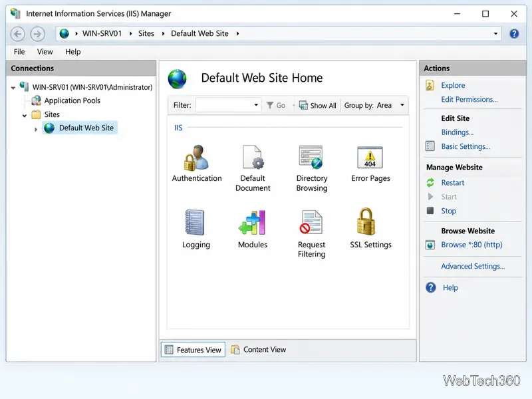This screenshot has width=532, height=399.
Task: Open the address bar history dropdown
Action: (x=495, y=34)
